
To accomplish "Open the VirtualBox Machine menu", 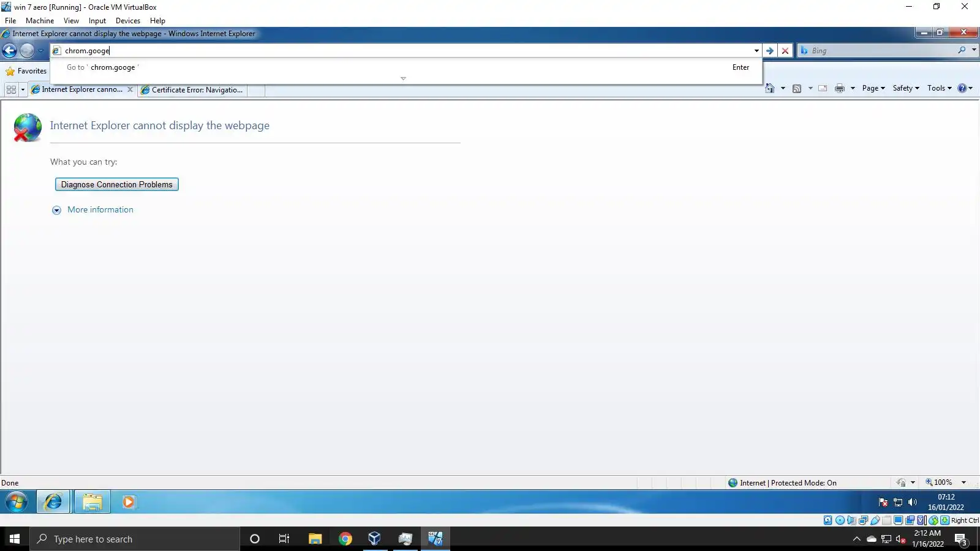I will (x=40, y=21).
